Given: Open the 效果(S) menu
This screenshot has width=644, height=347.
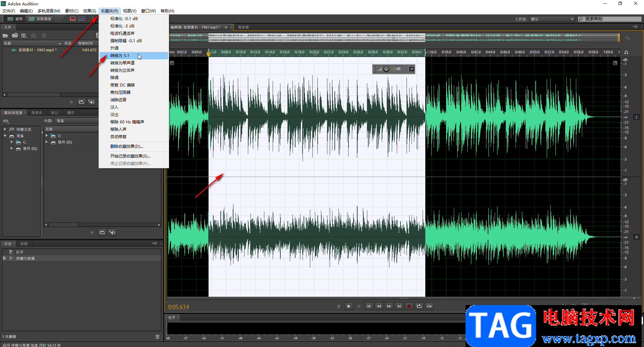Looking at the screenshot, I should click(x=90, y=11).
